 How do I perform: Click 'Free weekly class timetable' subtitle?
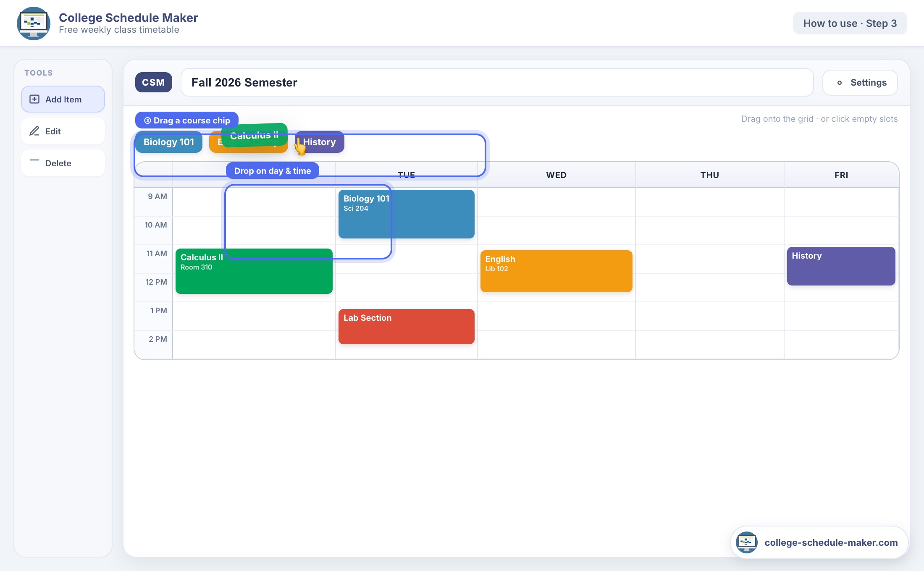[x=119, y=30]
